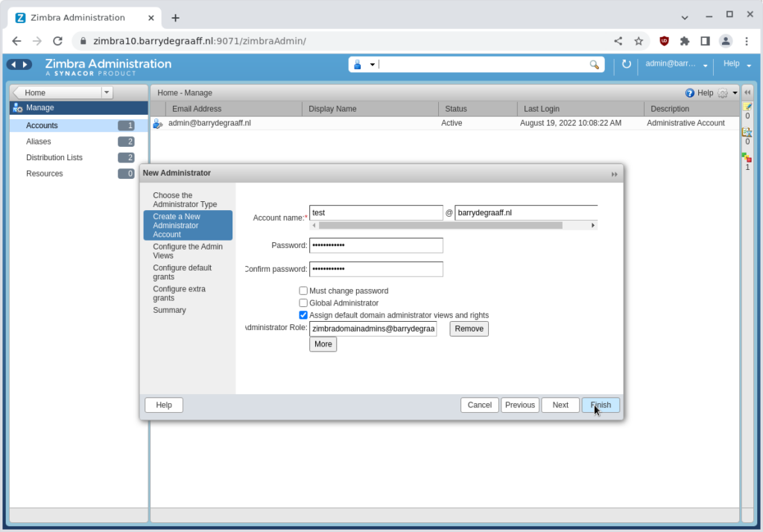Check the Must change password checkbox
Image resolution: width=763 pixels, height=532 pixels.
pyautogui.click(x=303, y=291)
